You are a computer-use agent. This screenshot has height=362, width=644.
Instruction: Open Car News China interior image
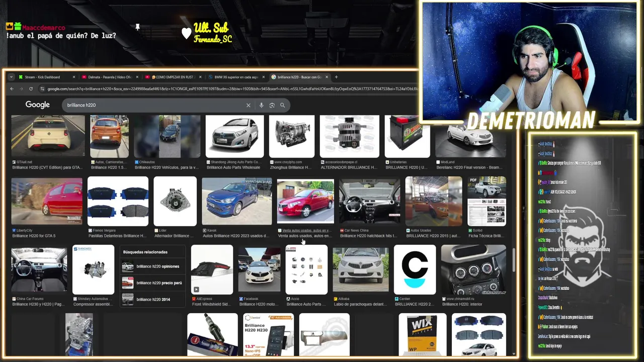pos(370,201)
